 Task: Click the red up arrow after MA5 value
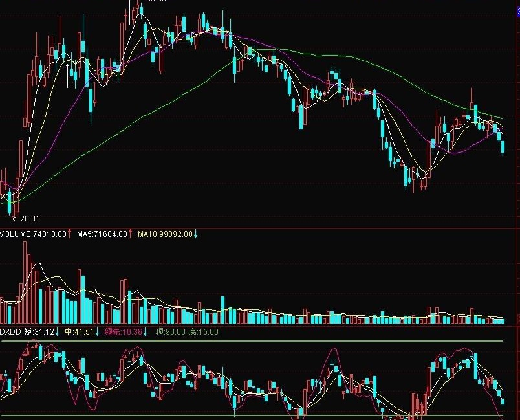tap(131, 234)
